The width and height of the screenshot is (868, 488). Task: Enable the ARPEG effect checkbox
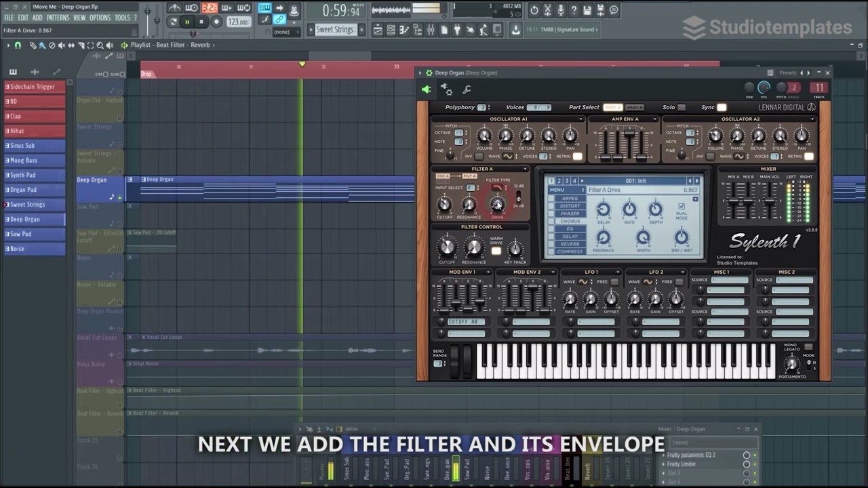[551, 199]
